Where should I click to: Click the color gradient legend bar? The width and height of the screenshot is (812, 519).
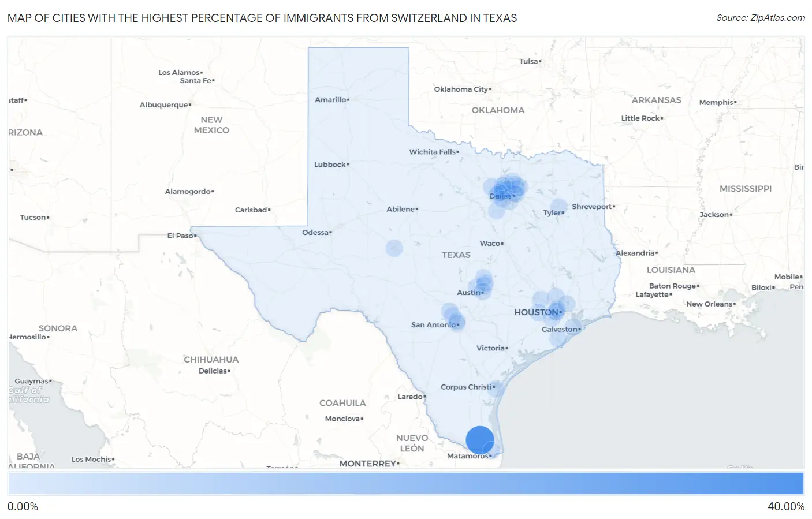(405, 484)
